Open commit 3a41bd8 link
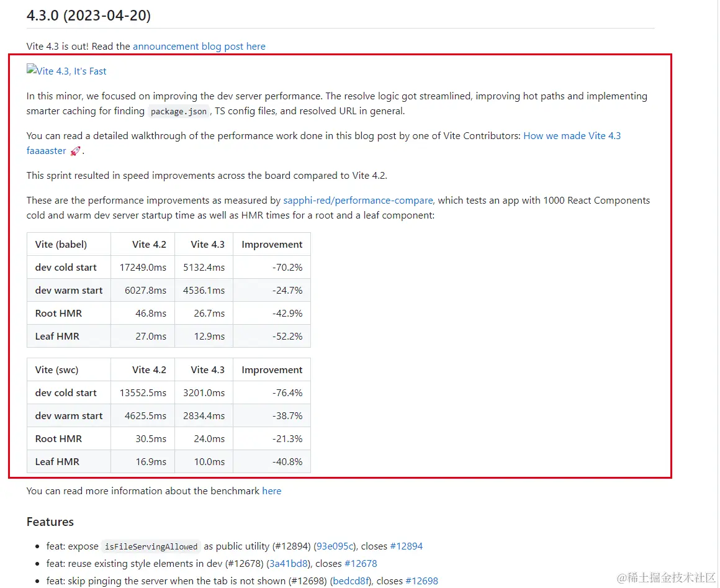Viewport: 720px width, 588px height. pos(288,564)
